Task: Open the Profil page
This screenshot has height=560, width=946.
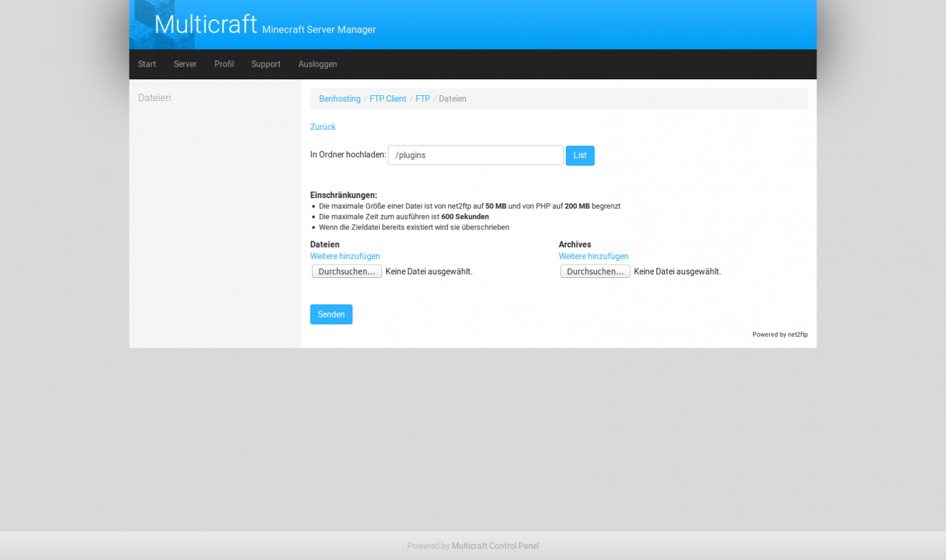Action: pos(224,64)
